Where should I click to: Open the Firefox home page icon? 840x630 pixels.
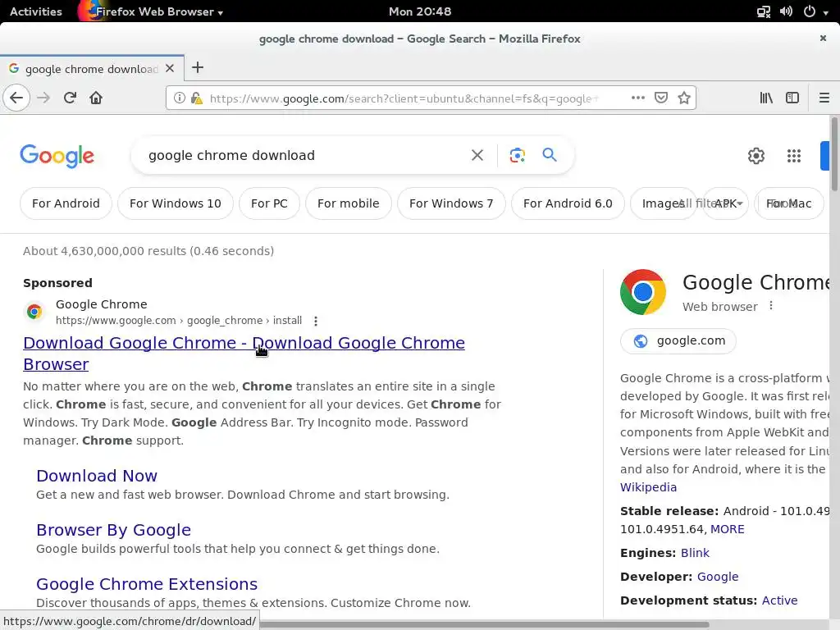click(96, 98)
